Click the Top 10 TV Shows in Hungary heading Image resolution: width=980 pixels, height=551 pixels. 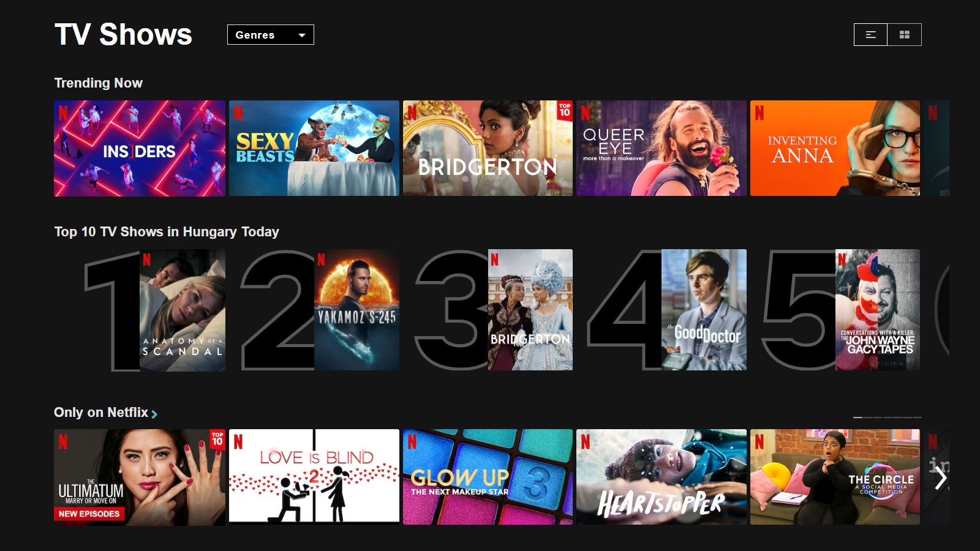click(167, 232)
